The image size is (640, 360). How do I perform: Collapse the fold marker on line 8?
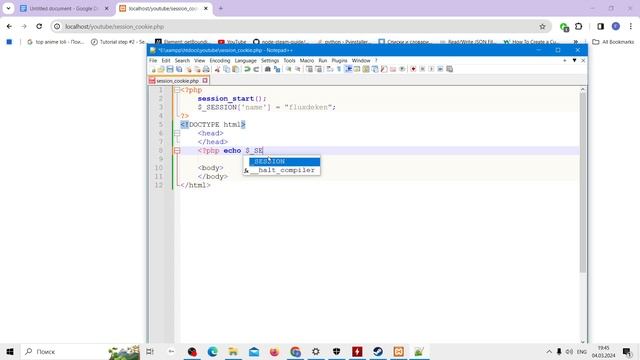pos(177,151)
